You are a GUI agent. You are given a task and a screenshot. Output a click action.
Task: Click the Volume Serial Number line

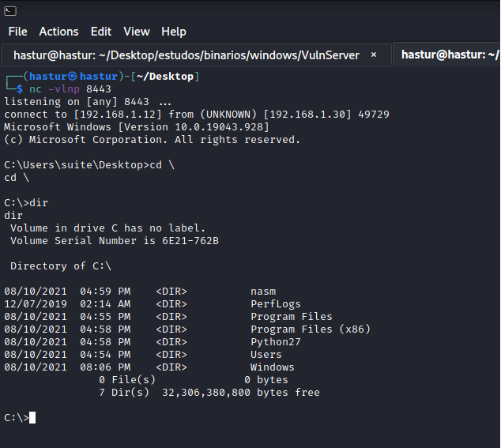click(x=114, y=241)
